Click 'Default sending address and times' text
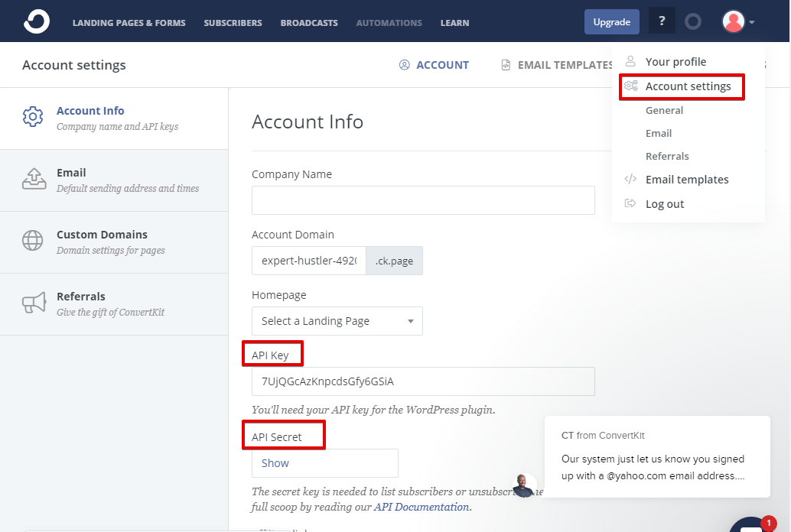791x532 pixels. point(128,189)
